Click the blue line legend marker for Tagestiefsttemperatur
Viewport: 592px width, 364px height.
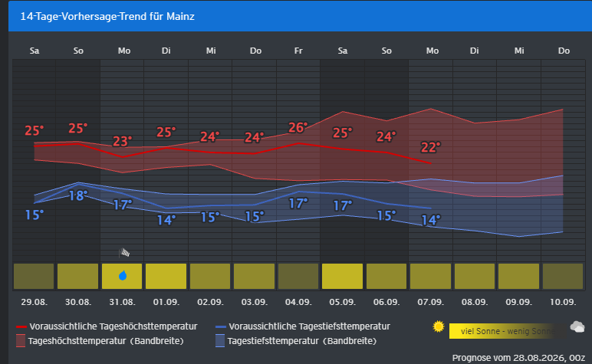point(221,326)
